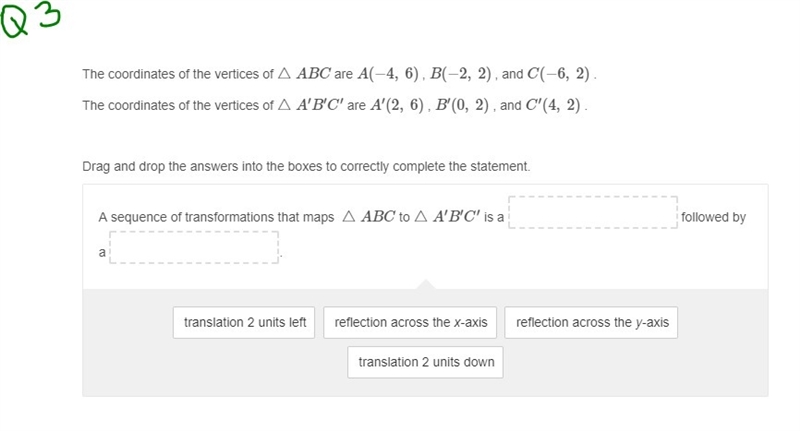Select the 'reflection across the x-axis' tile
This screenshot has height=431, width=800.
point(410,322)
